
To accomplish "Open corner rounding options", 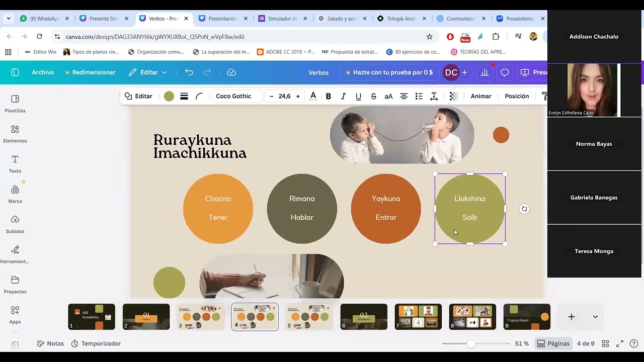I will [199, 96].
